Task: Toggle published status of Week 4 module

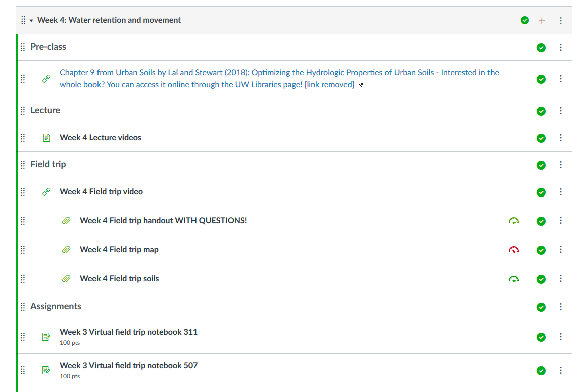Action: tap(525, 20)
